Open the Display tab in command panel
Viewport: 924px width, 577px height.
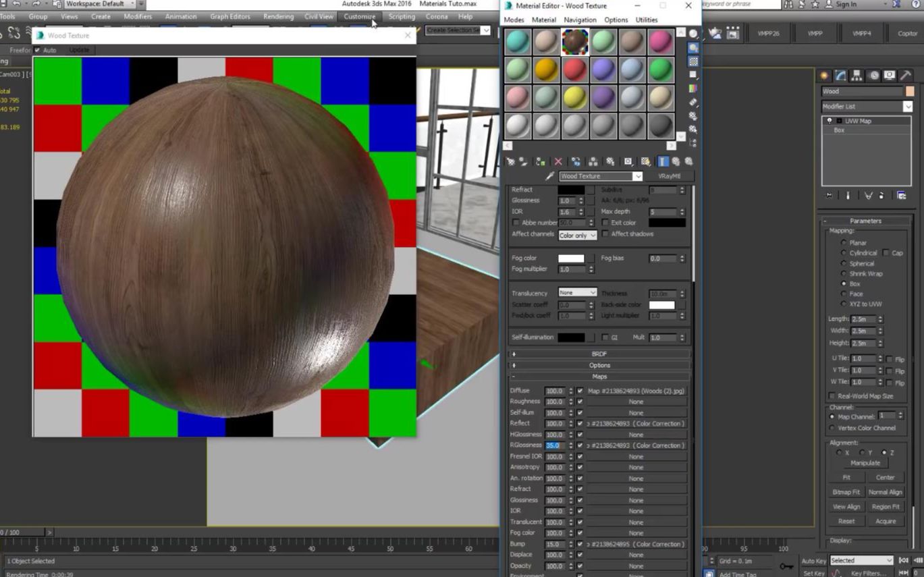click(x=890, y=76)
